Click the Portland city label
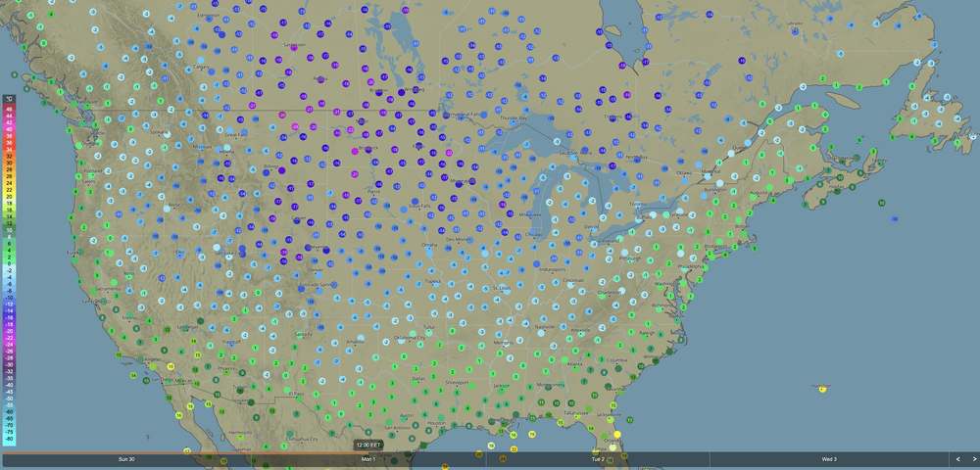980x470 pixels. [93, 171]
